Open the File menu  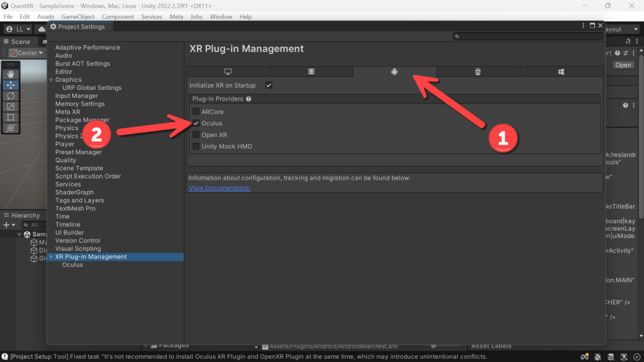coord(8,16)
